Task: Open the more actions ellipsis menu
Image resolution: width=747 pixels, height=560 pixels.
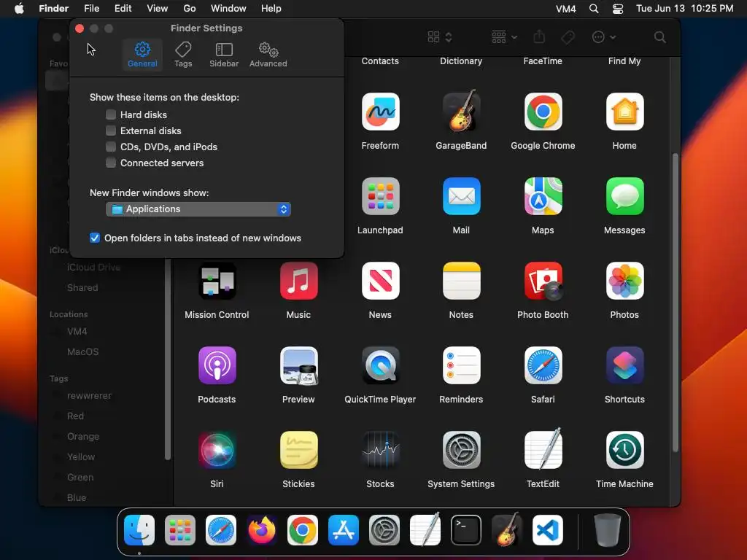Action: [603, 36]
